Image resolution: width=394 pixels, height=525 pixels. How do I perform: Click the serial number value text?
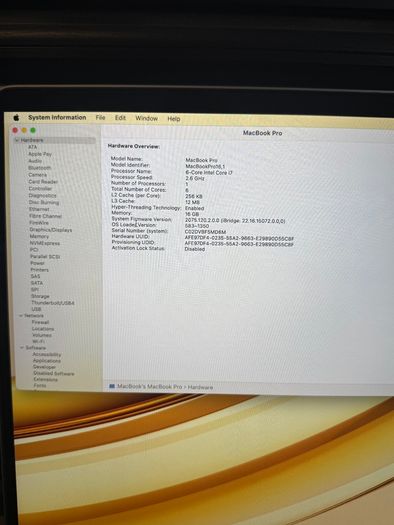click(205, 232)
